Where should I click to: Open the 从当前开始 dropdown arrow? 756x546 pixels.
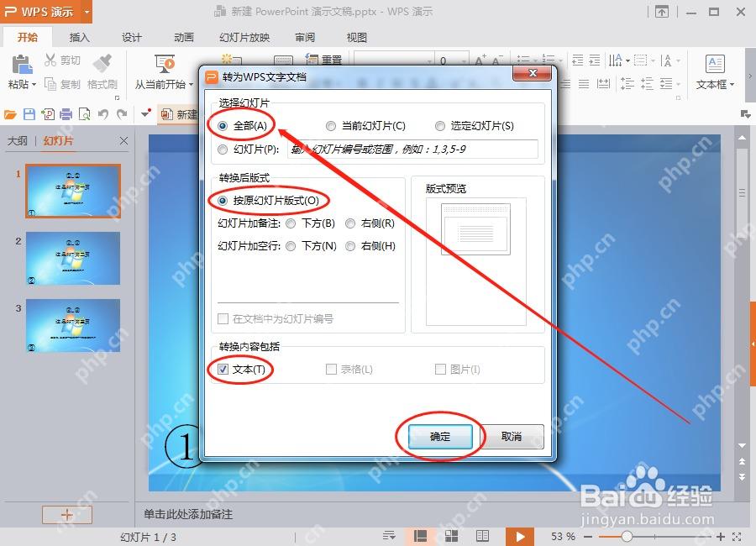click(191, 85)
